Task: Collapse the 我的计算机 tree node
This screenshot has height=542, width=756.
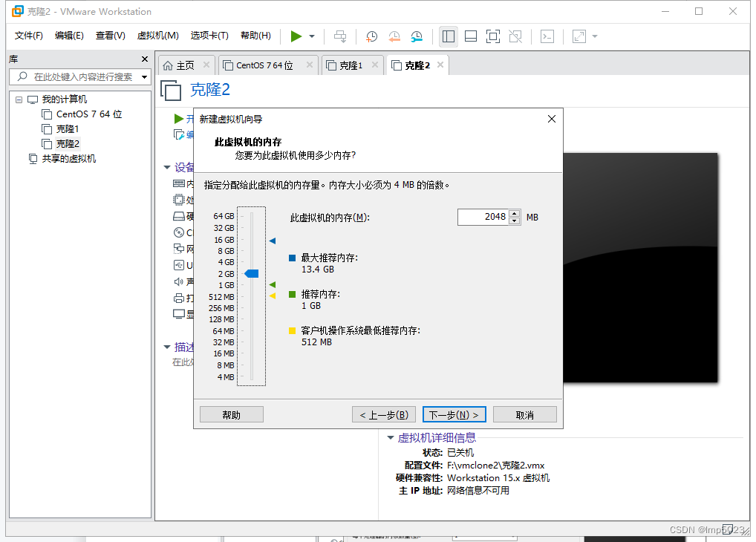Action: [x=19, y=99]
